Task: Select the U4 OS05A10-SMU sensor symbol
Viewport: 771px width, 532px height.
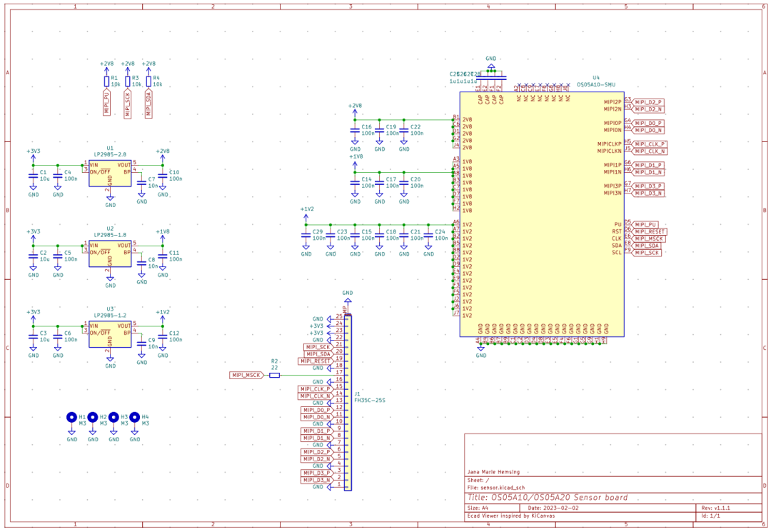Action: (542, 214)
